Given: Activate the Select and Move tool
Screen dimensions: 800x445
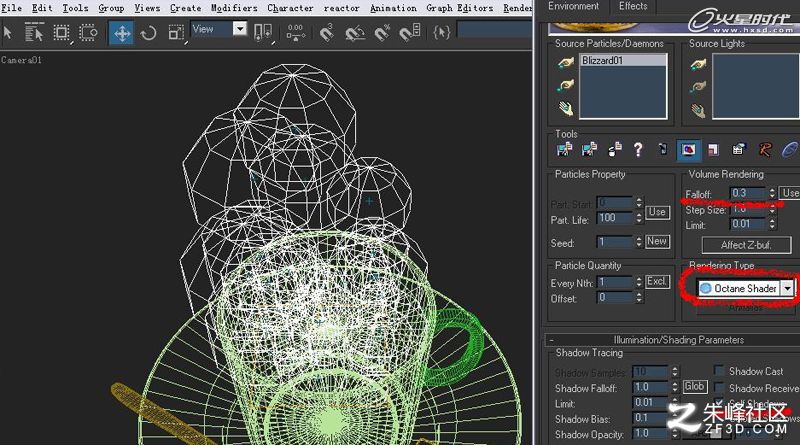Looking at the screenshot, I should 121,34.
